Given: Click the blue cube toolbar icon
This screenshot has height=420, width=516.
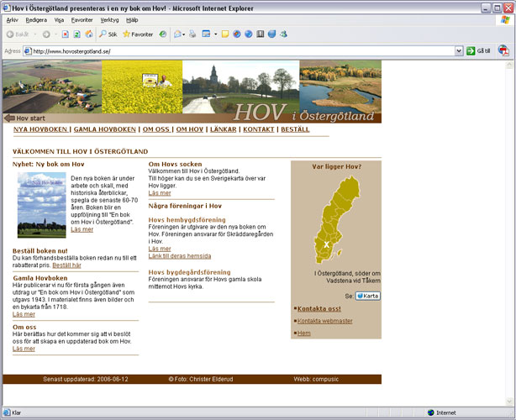Looking at the screenshot, I should (271, 34).
